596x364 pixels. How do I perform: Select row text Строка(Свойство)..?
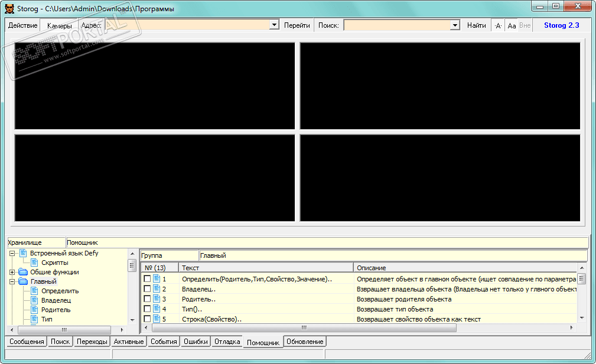tap(211, 319)
